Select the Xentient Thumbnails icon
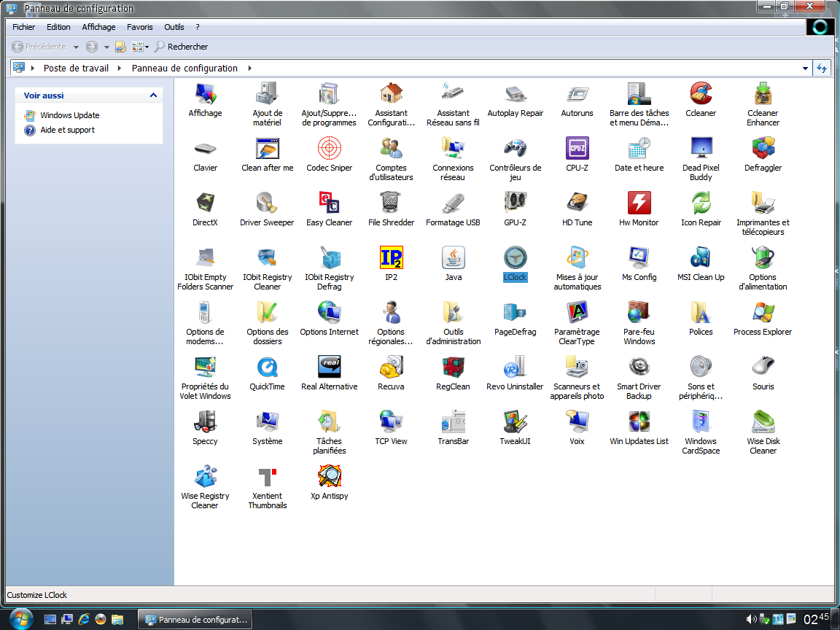The width and height of the screenshot is (840, 630). pos(267,476)
